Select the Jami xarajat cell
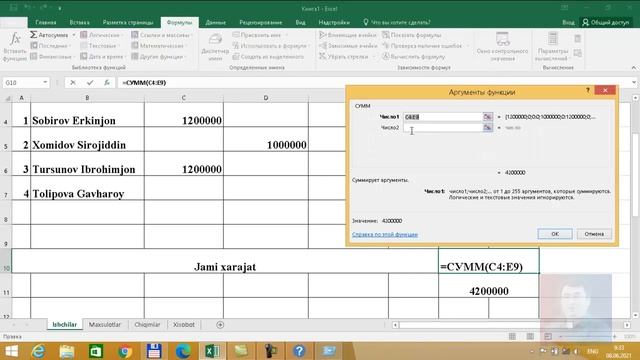 (225, 261)
